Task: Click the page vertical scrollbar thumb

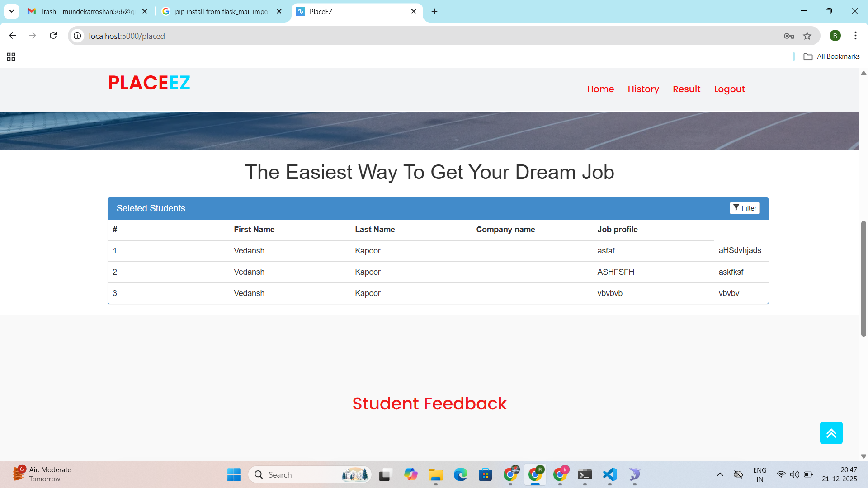Action: (x=863, y=278)
